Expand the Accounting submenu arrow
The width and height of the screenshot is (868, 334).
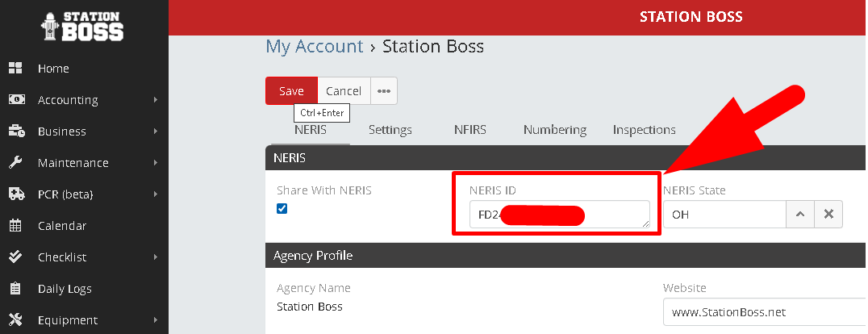click(x=154, y=100)
